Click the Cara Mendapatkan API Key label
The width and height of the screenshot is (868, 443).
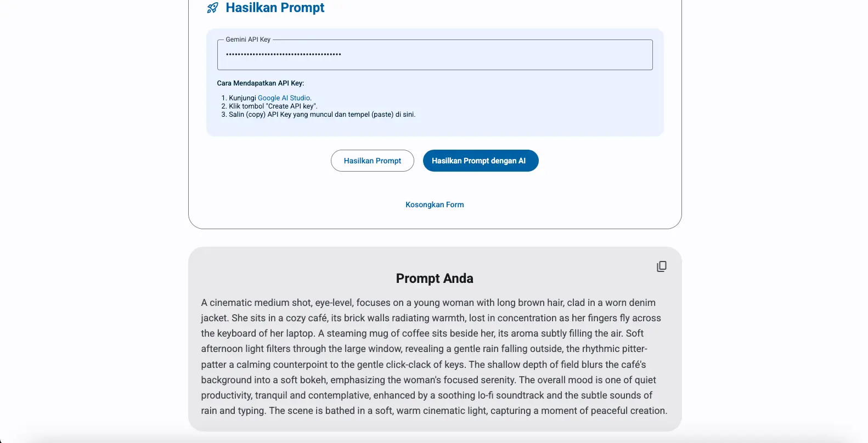tap(260, 83)
